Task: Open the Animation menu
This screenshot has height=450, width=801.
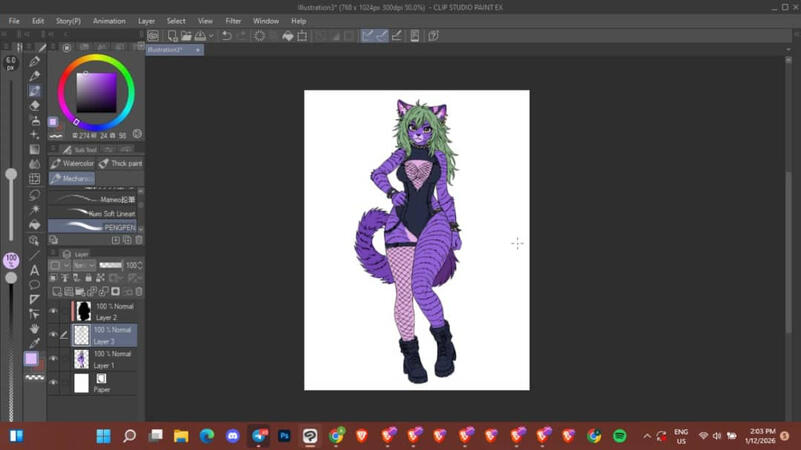Action: pos(109,21)
